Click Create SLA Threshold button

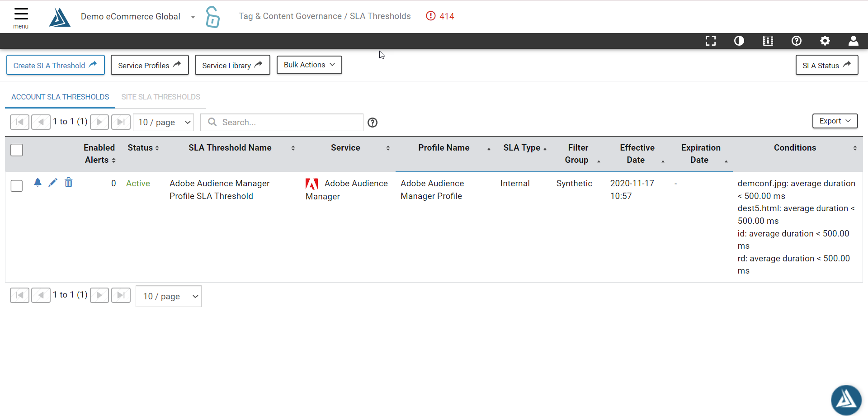56,65
